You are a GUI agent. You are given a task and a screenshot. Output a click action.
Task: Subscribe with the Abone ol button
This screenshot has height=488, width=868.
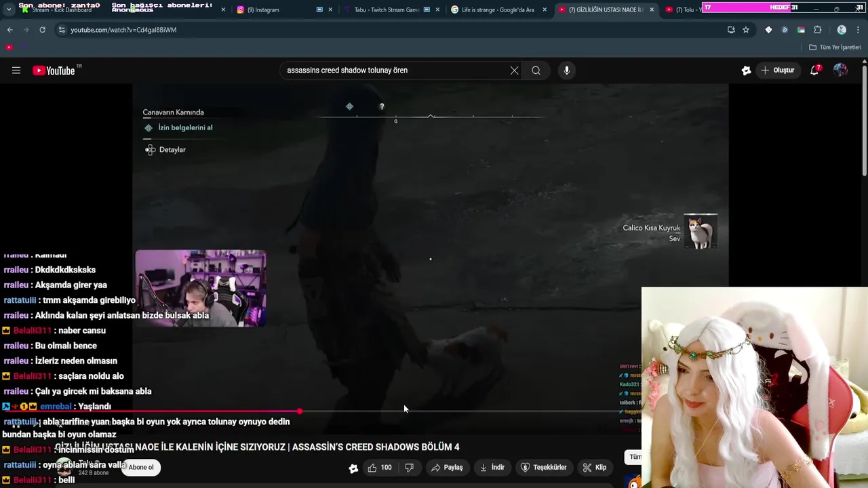click(x=141, y=467)
